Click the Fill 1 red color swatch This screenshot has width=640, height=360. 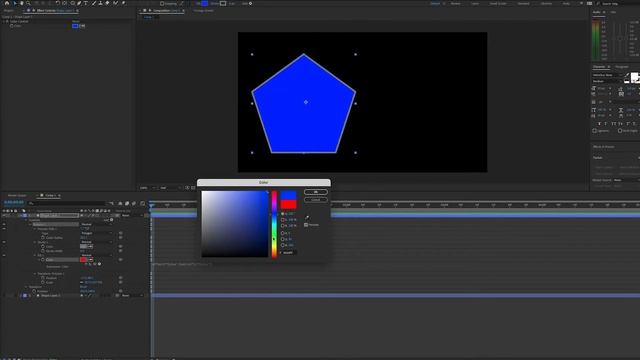pyautogui.click(x=83, y=260)
